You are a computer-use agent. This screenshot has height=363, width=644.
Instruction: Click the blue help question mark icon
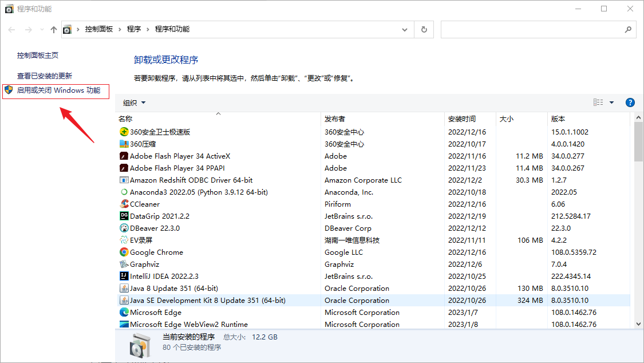(630, 102)
